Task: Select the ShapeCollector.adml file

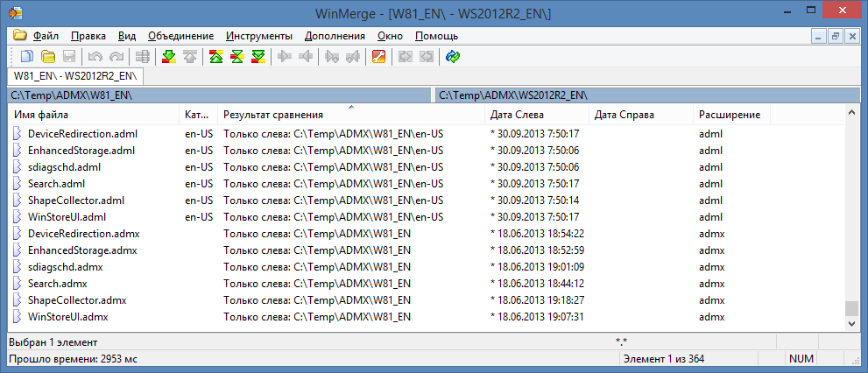Action: click(x=76, y=200)
